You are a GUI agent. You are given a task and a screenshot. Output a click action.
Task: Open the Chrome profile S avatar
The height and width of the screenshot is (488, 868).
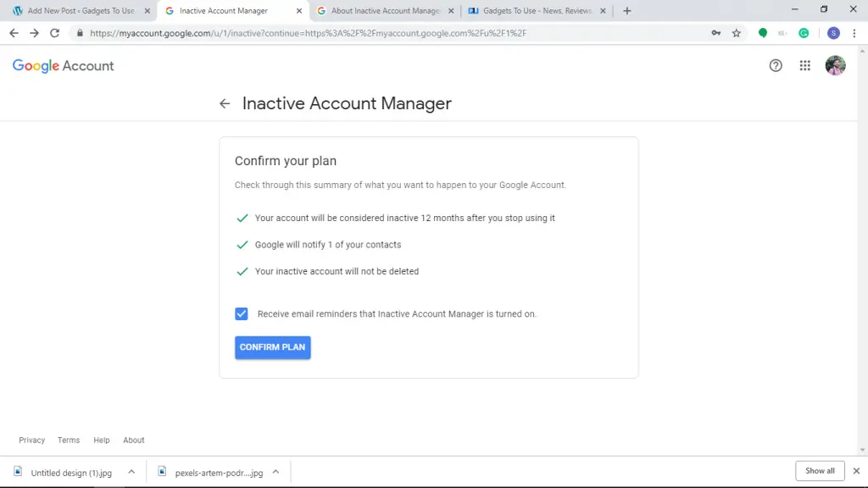click(x=833, y=33)
